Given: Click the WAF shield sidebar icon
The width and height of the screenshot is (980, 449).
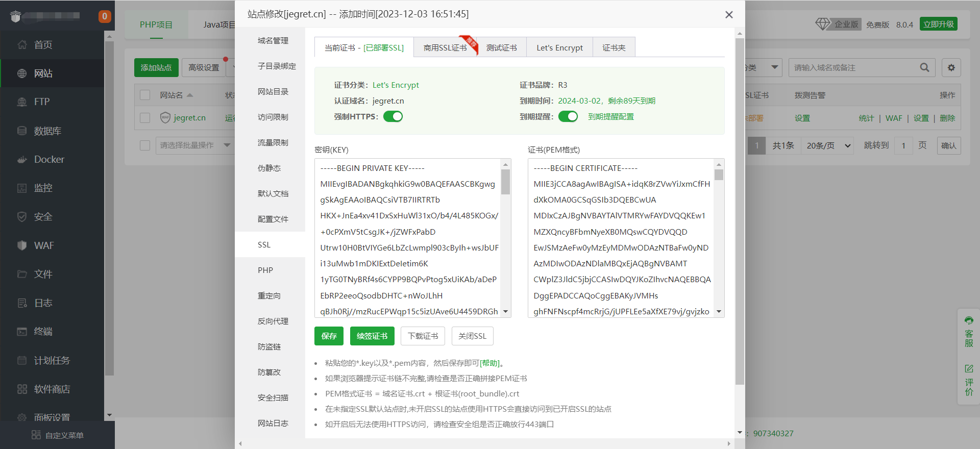Looking at the screenshot, I should tap(22, 245).
